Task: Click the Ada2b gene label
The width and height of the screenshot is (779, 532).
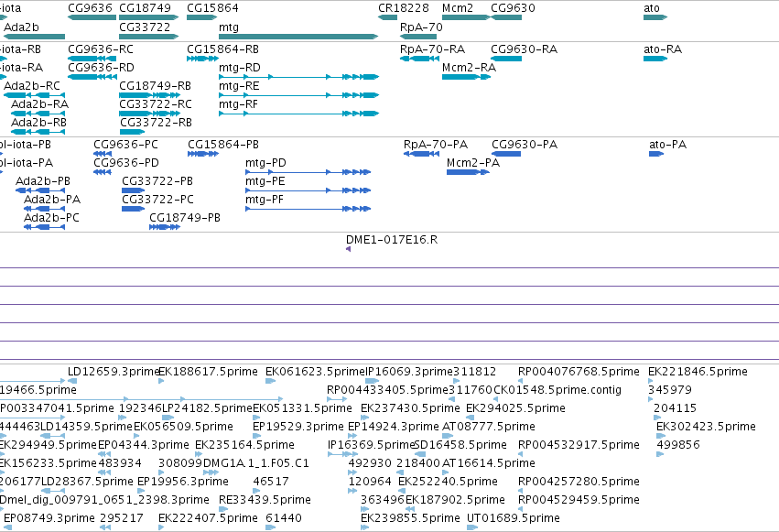Action: pos(21,27)
